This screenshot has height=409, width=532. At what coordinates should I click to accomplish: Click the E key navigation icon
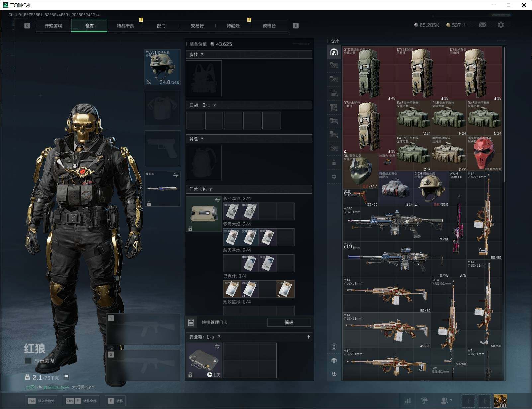point(296,26)
